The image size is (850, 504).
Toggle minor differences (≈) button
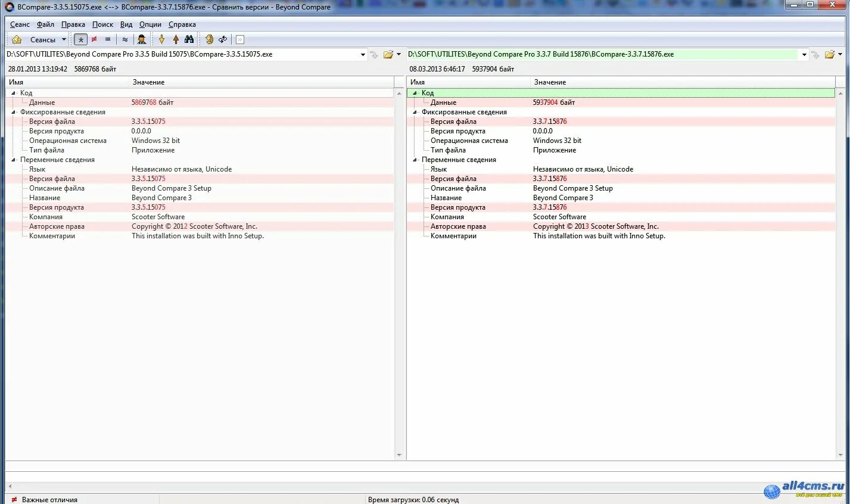pos(125,40)
